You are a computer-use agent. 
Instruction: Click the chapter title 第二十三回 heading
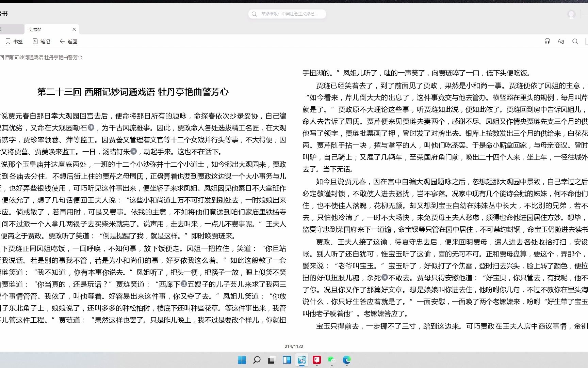[133, 92]
